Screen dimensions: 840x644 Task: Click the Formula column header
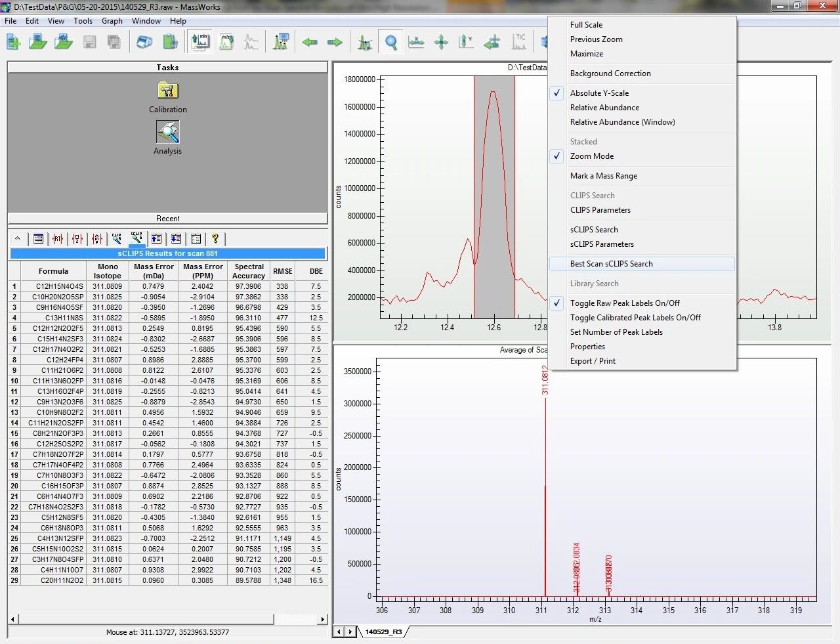pyautogui.click(x=53, y=271)
